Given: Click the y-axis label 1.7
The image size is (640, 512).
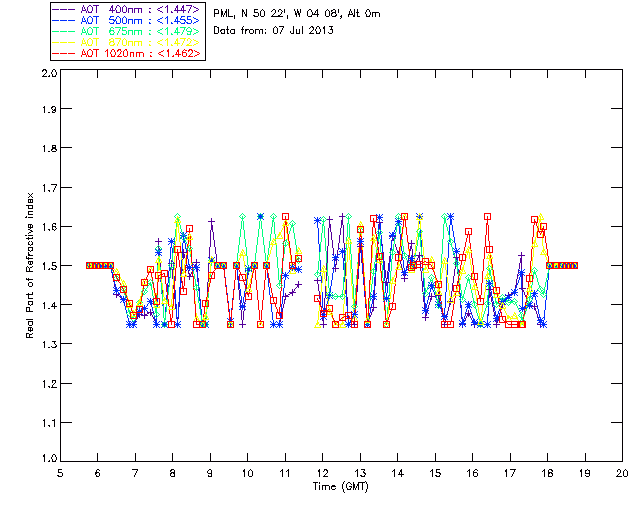Looking at the screenshot, I should (49, 188).
